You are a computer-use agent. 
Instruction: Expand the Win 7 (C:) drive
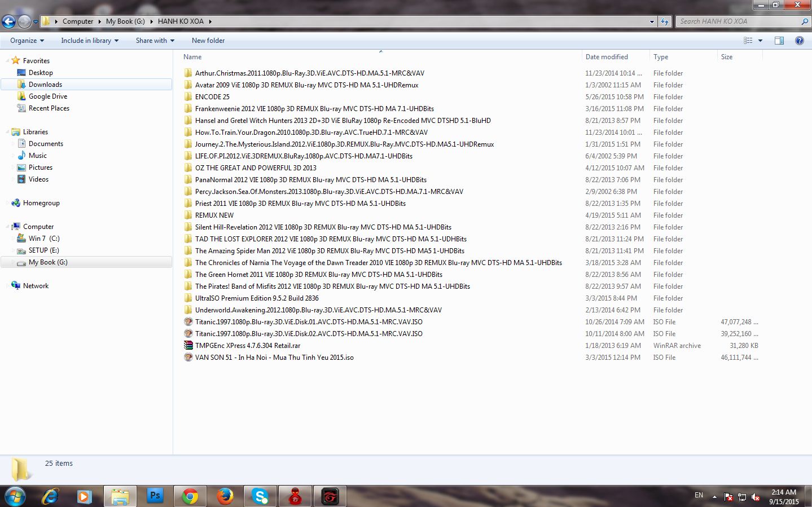14,239
